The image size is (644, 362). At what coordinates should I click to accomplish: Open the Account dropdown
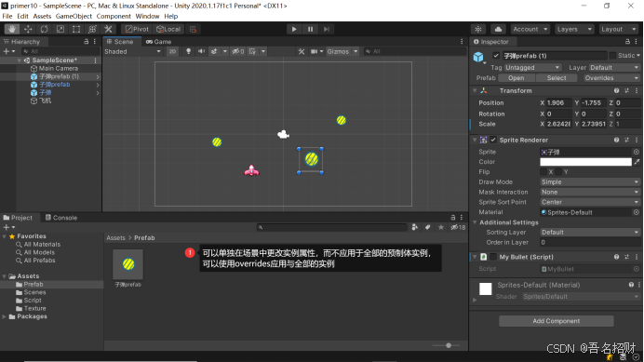pos(530,29)
